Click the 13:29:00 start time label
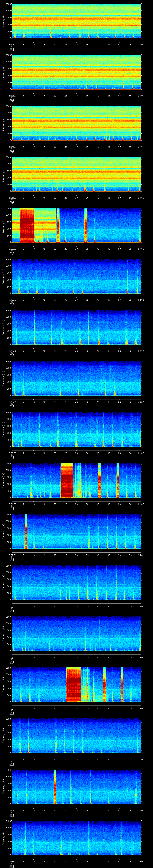Viewport: 153px width, 868px height. pyautogui.click(x=12, y=402)
